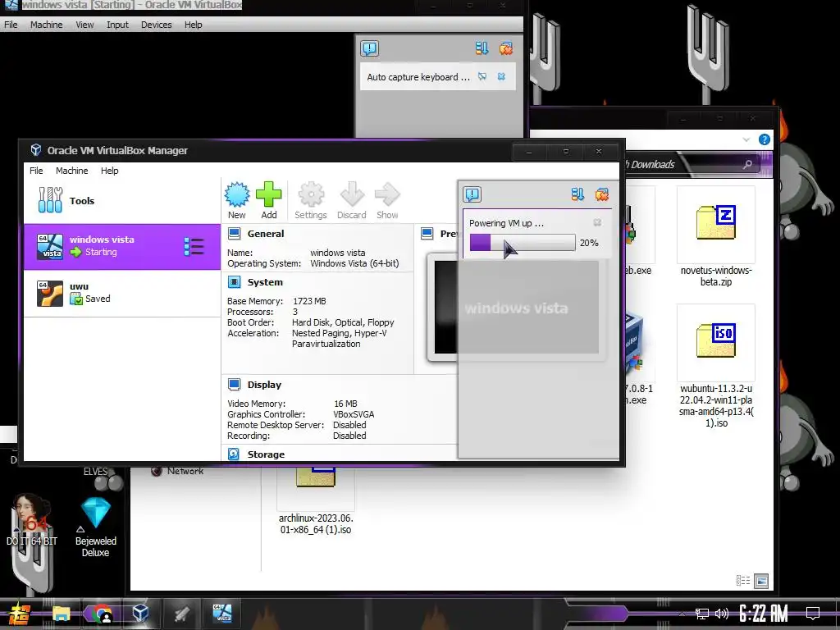Click the Network item in explorer sidebar

click(177, 471)
